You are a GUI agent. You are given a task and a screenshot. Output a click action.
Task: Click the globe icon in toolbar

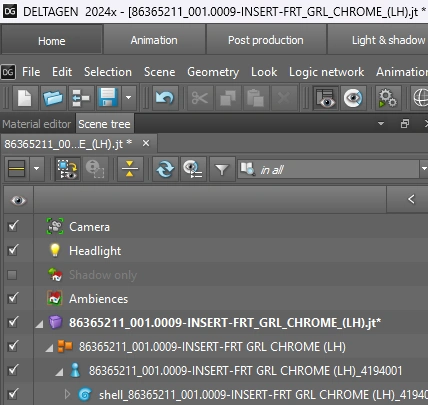click(420, 98)
